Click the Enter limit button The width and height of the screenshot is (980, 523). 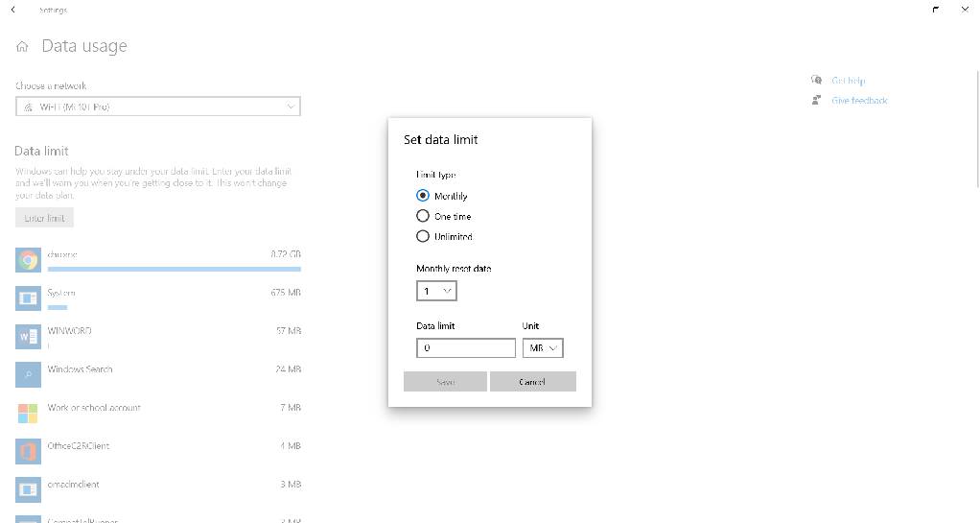[44, 218]
